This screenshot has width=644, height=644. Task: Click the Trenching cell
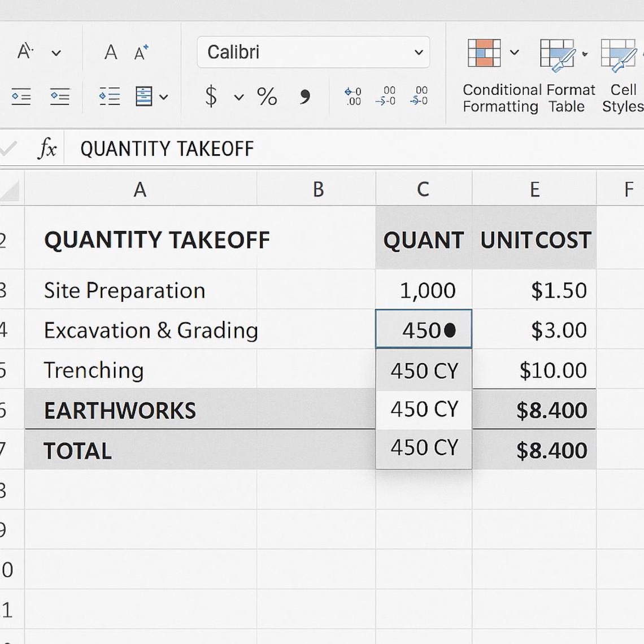tap(141, 369)
